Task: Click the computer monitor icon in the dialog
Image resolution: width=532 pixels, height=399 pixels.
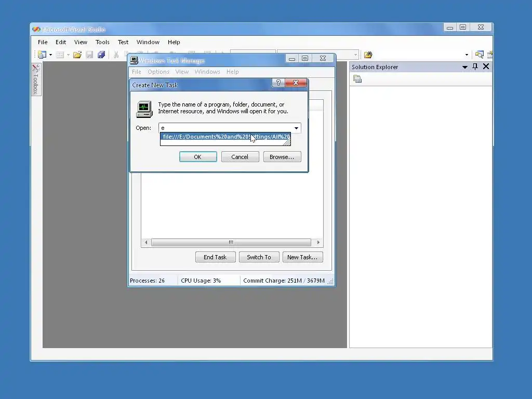Action: (x=144, y=109)
